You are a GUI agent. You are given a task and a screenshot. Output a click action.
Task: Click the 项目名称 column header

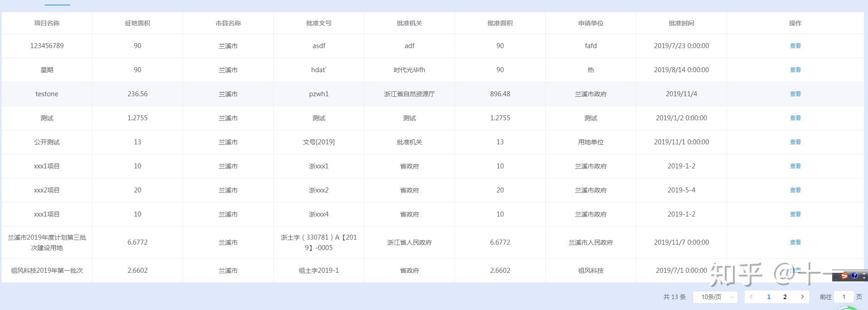pyautogui.click(x=47, y=23)
